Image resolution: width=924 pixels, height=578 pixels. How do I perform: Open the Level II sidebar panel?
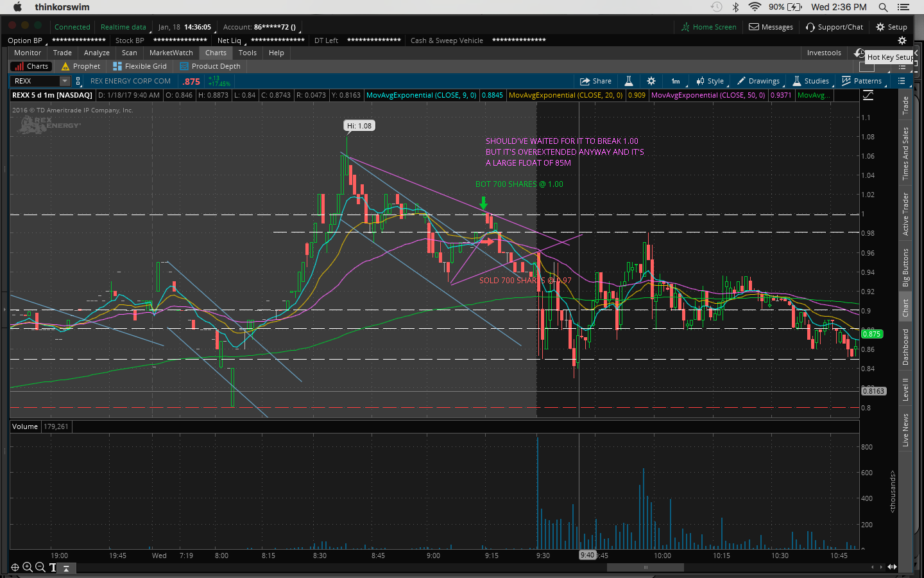tap(905, 390)
